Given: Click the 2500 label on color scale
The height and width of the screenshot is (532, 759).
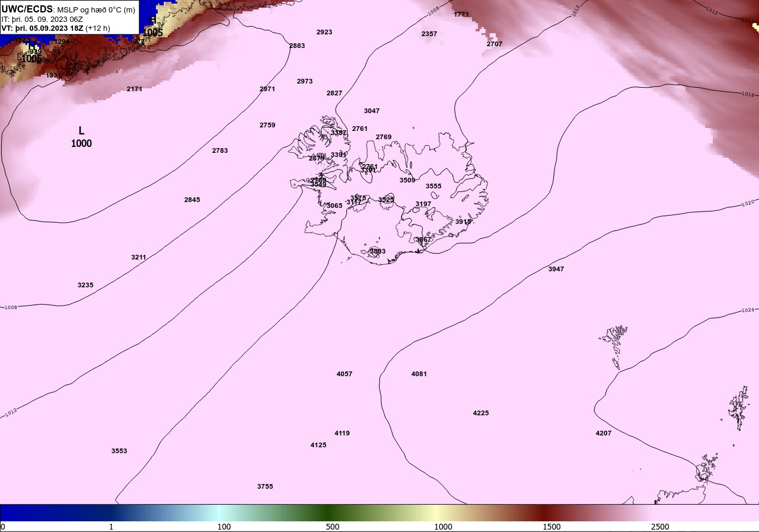Looking at the screenshot, I should pyautogui.click(x=660, y=527).
